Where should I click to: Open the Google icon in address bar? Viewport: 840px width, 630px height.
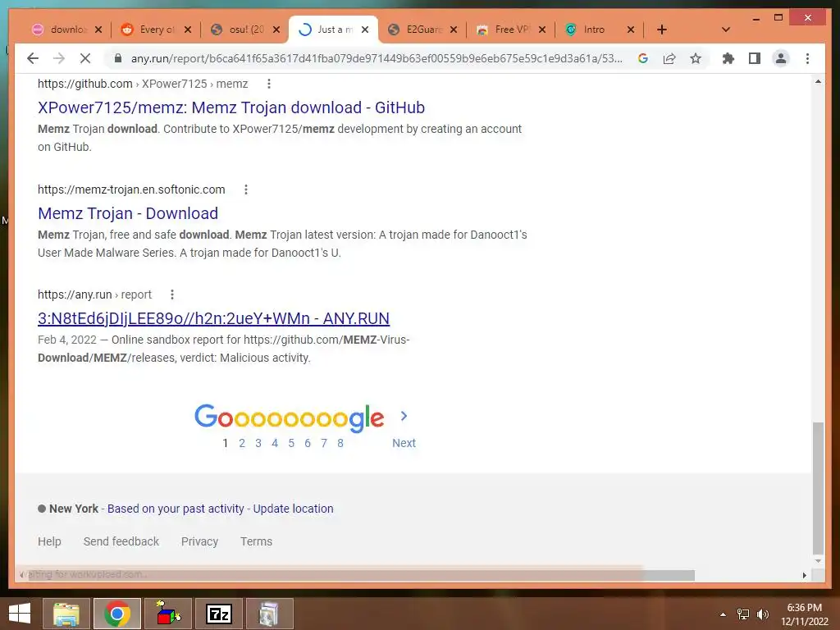click(x=643, y=58)
